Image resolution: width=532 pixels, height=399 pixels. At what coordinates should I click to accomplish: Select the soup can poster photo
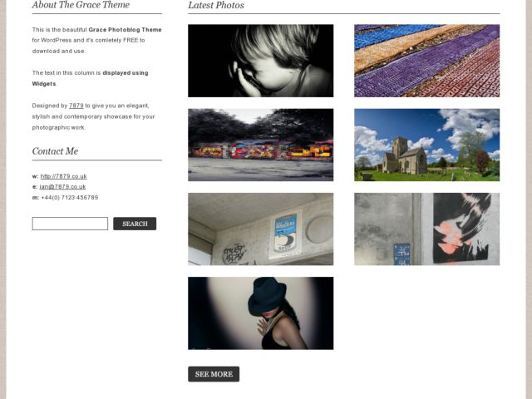[260, 229]
